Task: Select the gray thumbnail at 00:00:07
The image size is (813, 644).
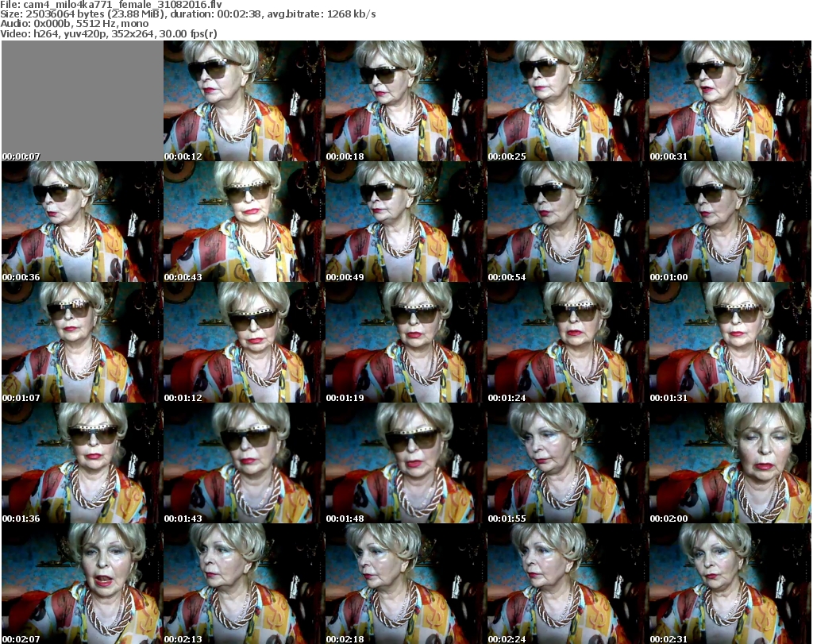Action: tap(83, 101)
